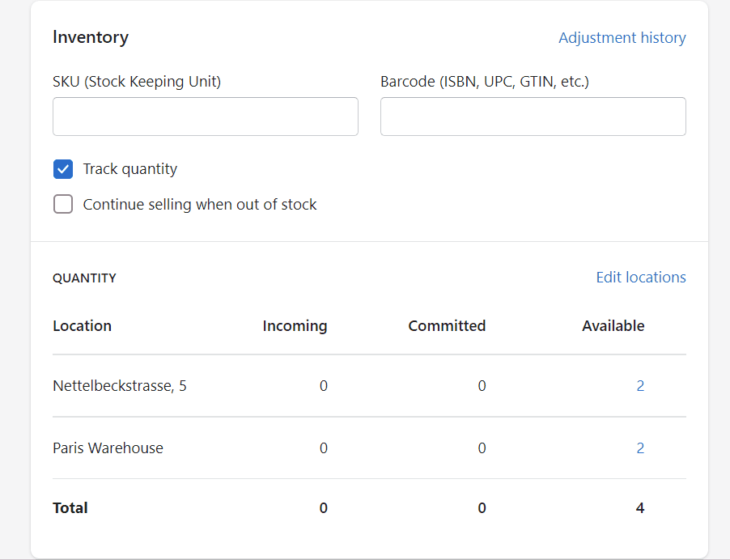730x560 pixels.
Task: Focus the Barcode text field
Action: [x=533, y=117]
